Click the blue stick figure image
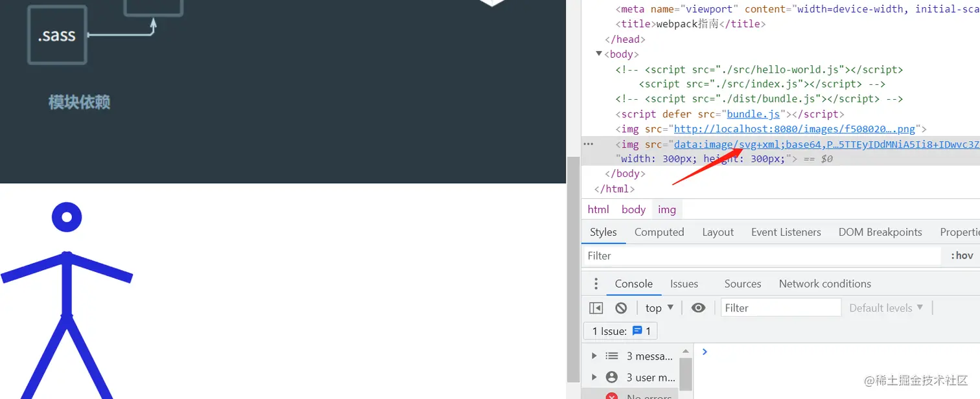The height and width of the screenshot is (399, 980). click(67, 300)
